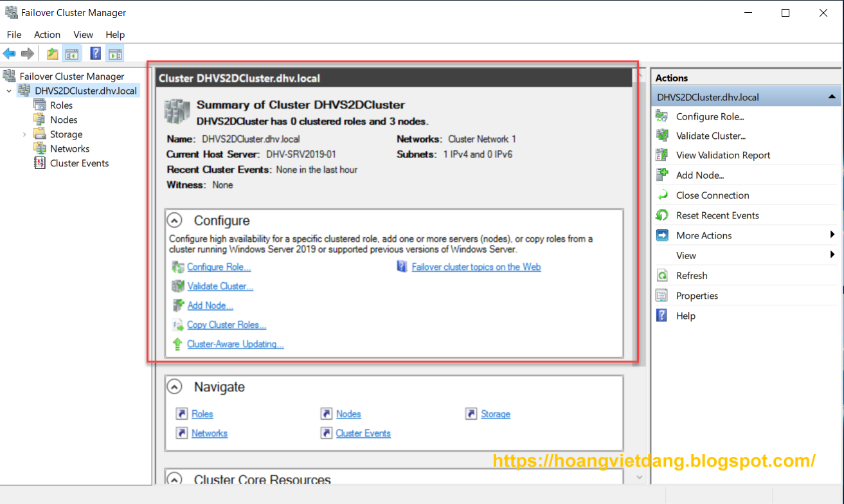Open the Cluster-Aware Updating... link
This screenshot has height=504, width=844.
coord(235,344)
